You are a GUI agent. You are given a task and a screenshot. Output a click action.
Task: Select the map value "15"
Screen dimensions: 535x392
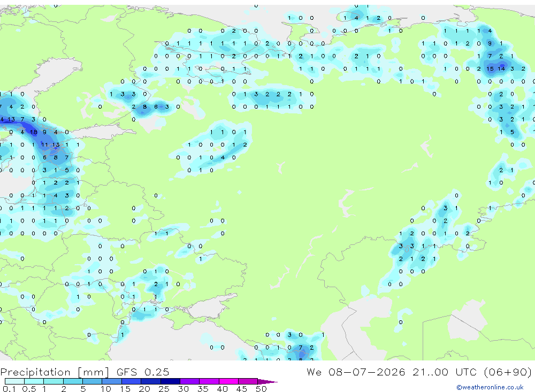tap(490, 69)
